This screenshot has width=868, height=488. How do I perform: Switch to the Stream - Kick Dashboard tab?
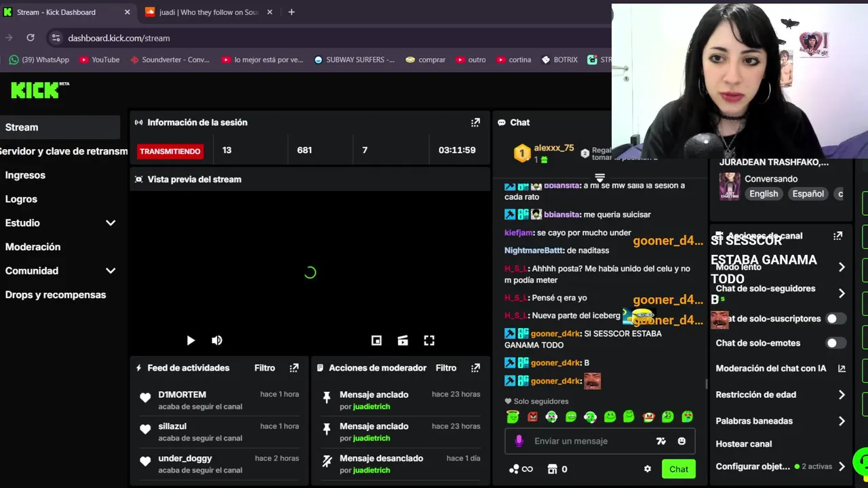pyautogui.click(x=66, y=12)
